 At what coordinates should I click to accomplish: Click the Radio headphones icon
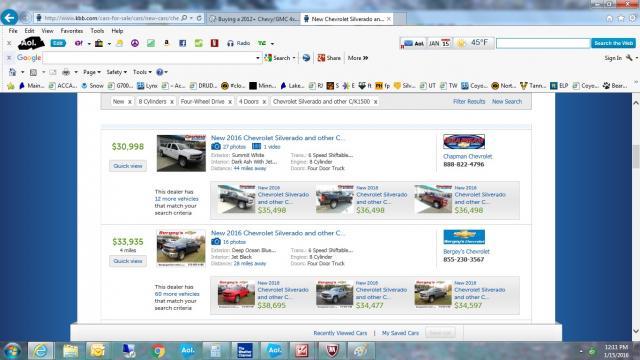click(231, 43)
